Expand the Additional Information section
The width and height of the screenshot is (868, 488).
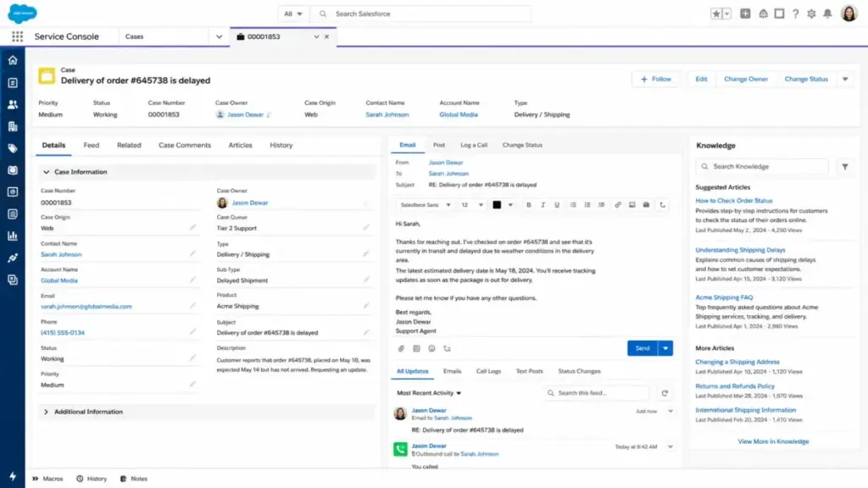pos(46,413)
